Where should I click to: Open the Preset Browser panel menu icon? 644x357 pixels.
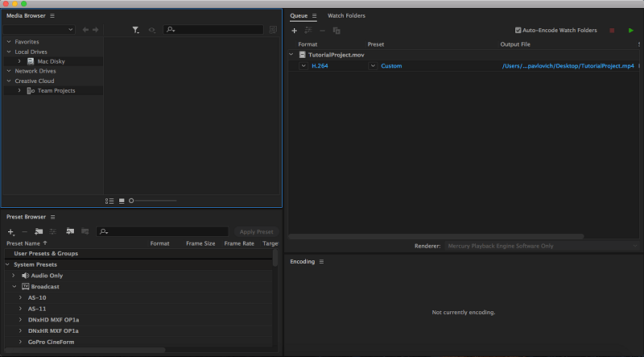[53, 217]
